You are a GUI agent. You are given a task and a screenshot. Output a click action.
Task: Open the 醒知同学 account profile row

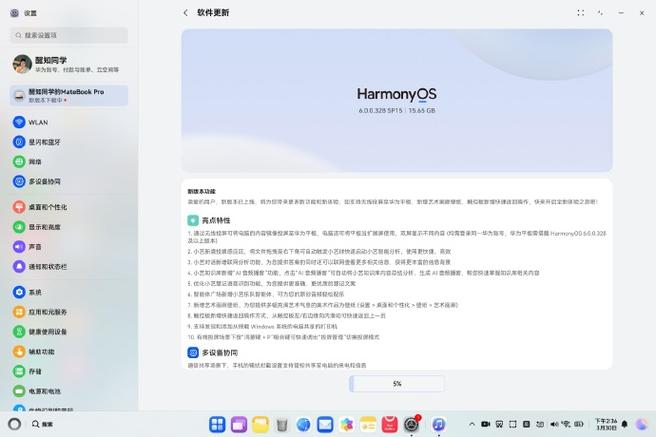69,64
